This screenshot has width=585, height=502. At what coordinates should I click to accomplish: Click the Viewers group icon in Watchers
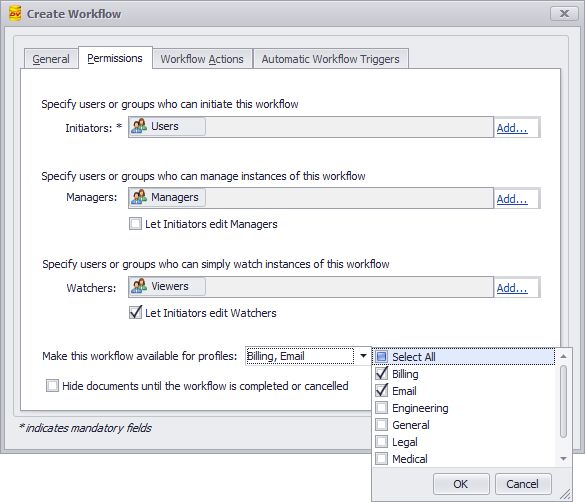click(x=139, y=286)
